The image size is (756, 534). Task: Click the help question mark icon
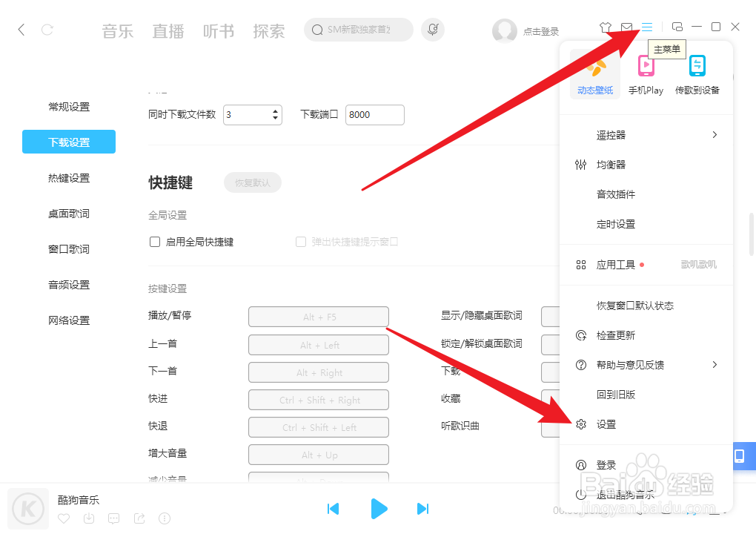(x=581, y=365)
